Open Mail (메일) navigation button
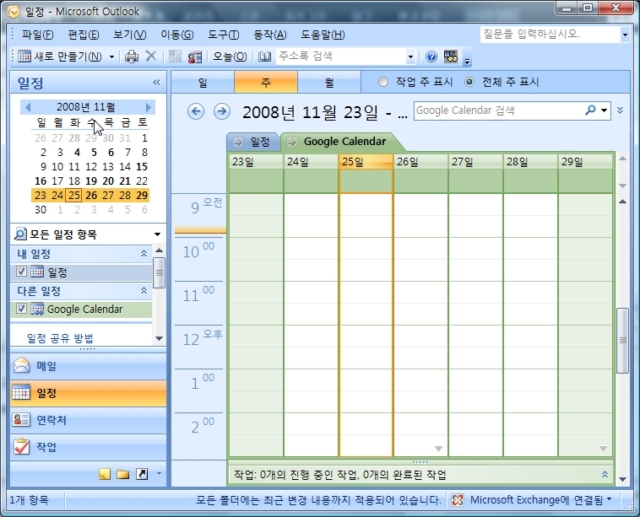The width and height of the screenshot is (640, 517). (x=88, y=366)
